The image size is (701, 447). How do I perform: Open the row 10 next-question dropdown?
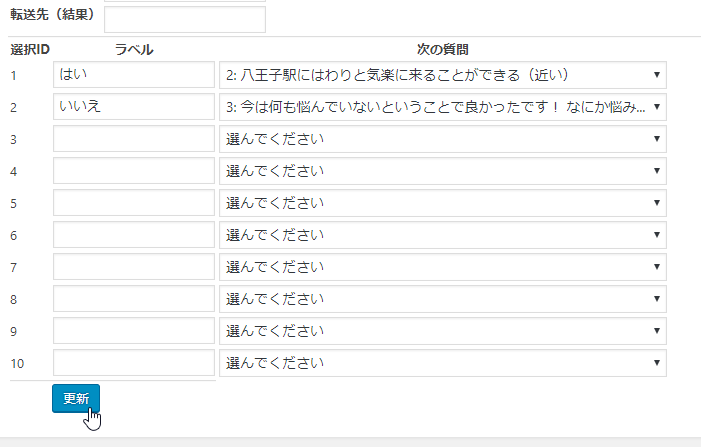(442, 363)
